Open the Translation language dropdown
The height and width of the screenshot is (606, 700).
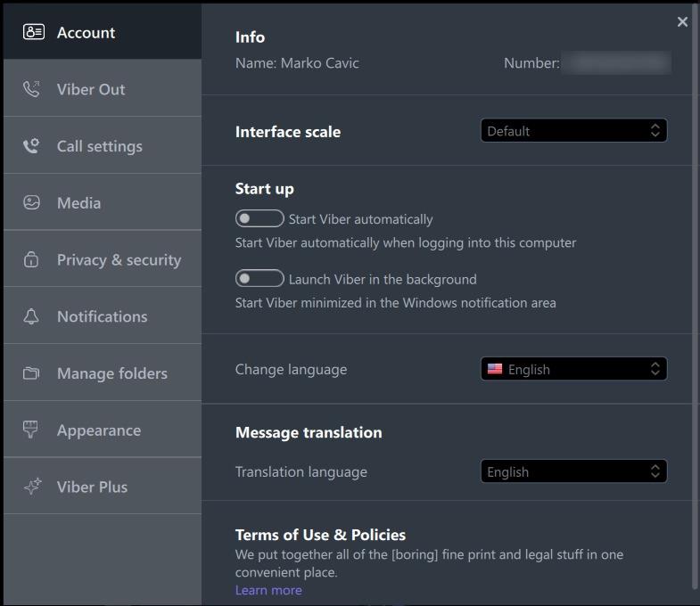tap(573, 471)
